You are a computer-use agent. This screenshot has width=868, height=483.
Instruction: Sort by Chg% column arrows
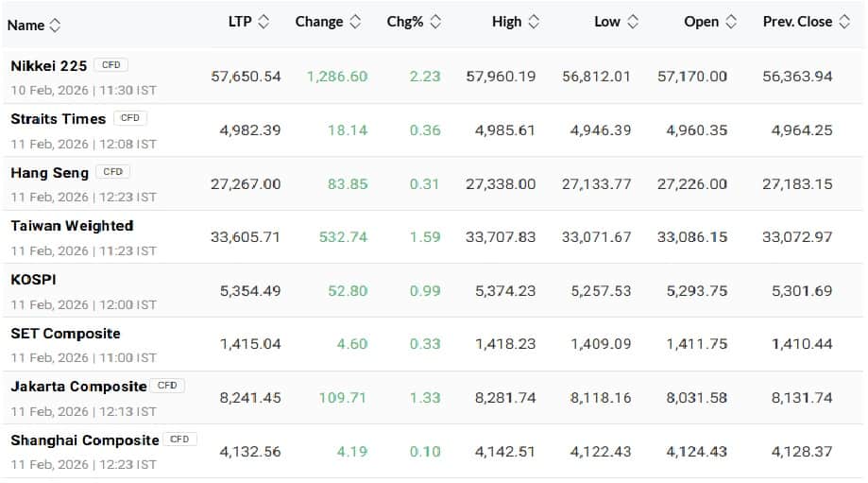pyautogui.click(x=435, y=22)
